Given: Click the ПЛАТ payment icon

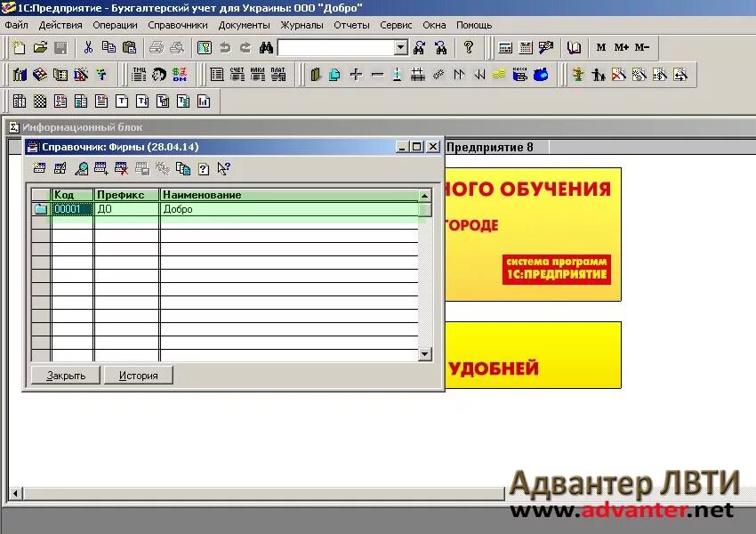Looking at the screenshot, I should point(277,74).
